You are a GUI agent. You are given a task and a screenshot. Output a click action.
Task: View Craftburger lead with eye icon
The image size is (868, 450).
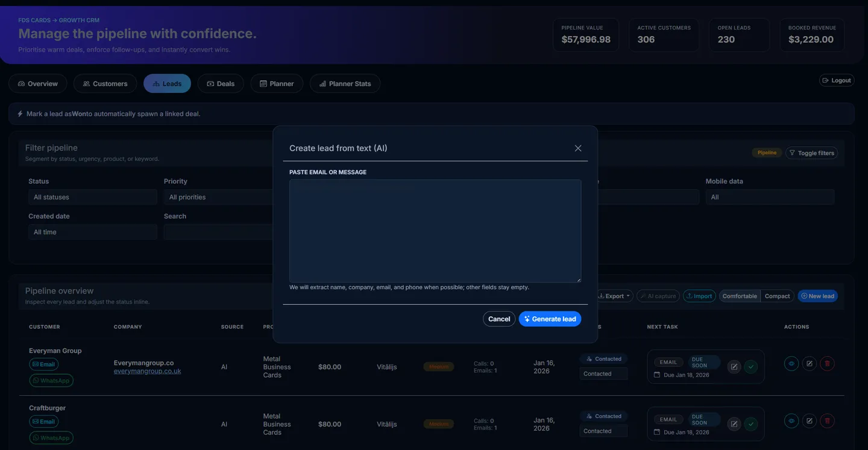tap(791, 421)
